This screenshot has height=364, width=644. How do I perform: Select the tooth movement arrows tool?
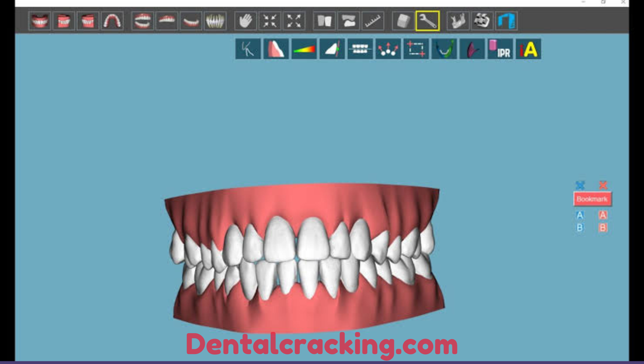388,49
